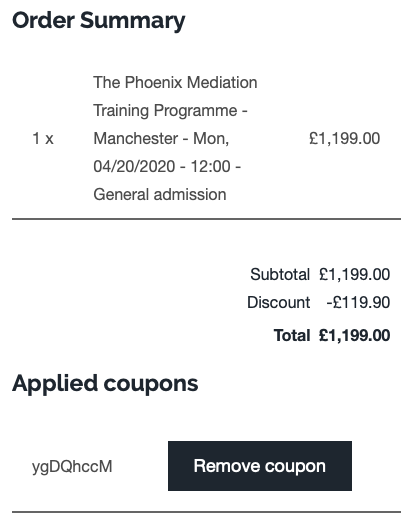Click the Applied coupons heading

[105, 384]
